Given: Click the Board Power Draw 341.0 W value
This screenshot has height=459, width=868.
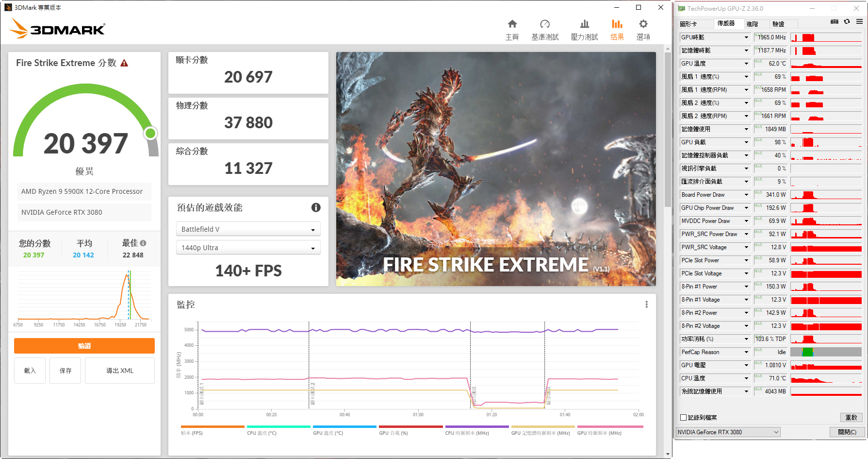Looking at the screenshot, I should pos(770,195).
